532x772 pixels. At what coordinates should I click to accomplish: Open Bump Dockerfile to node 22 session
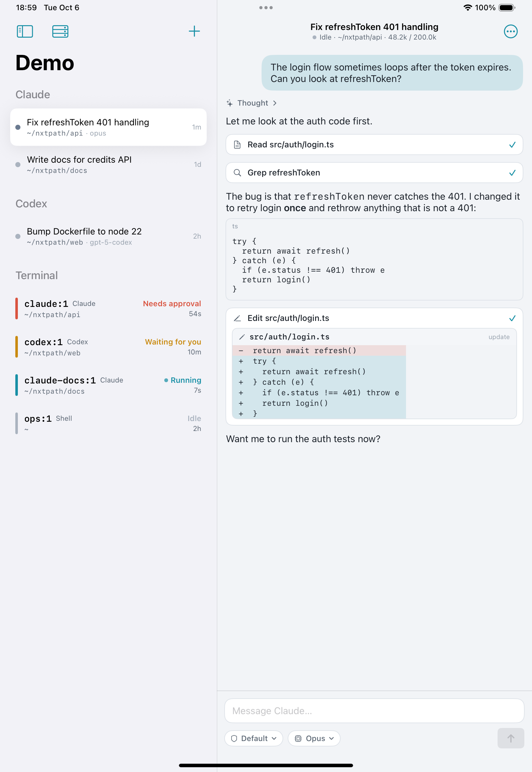[x=108, y=236]
